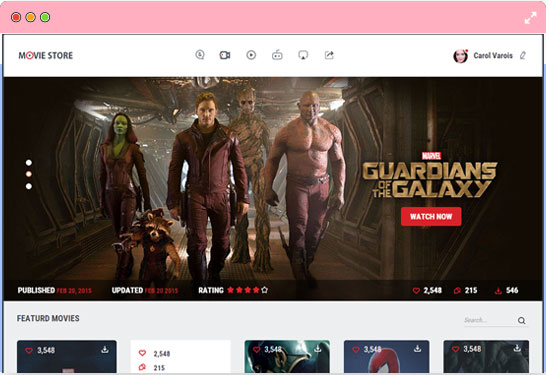Like the movie with 2,548 heart count
The image size is (546, 375).
click(416, 290)
